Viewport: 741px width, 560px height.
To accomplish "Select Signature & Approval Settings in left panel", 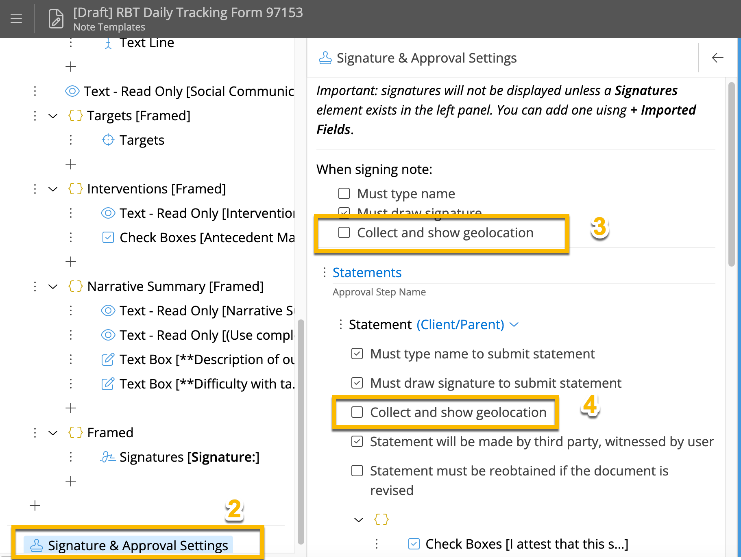I will tap(137, 545).
